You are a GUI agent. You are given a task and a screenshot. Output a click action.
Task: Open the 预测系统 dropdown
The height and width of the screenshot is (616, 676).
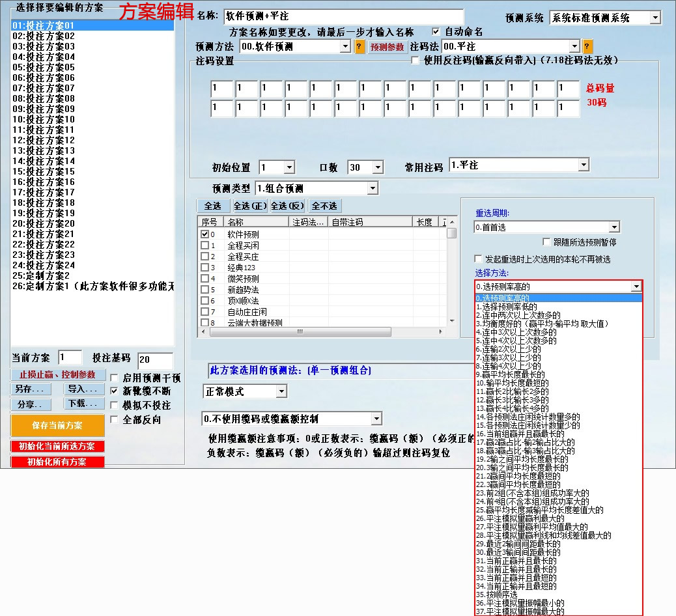click(655, 18)
